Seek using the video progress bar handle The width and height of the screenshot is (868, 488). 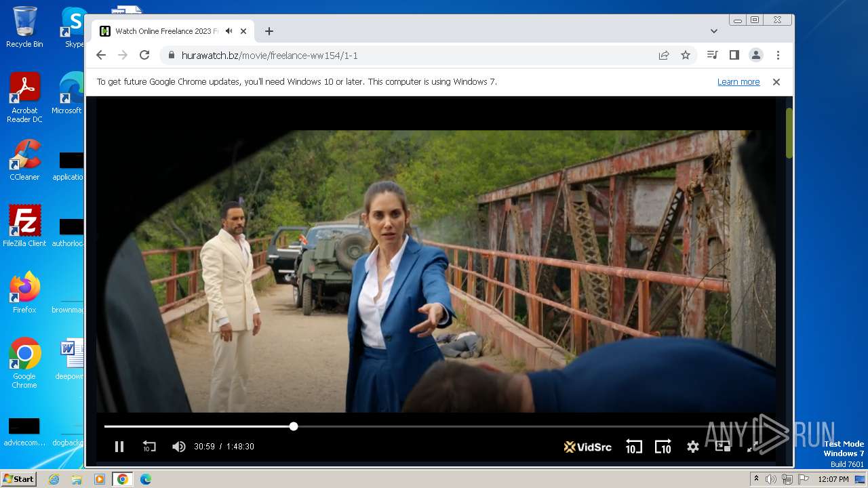(x=294, y=426)
